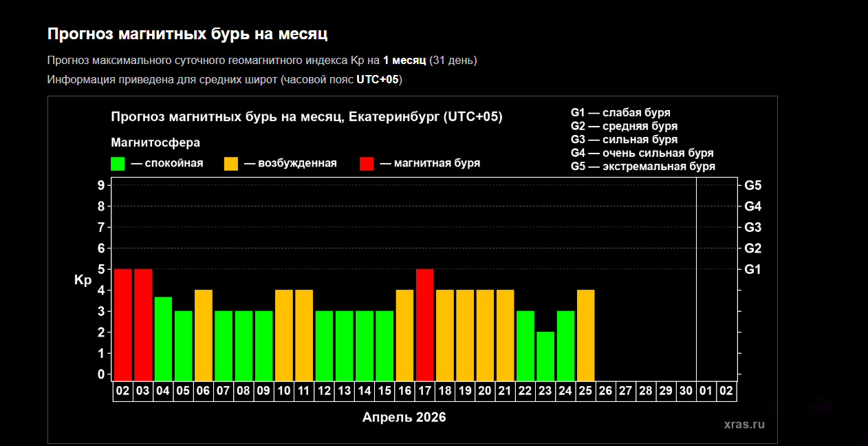Click the Kp value 9 on left axis
The image size is (868, 446).
pyautogui.click(x=100, y=185)
